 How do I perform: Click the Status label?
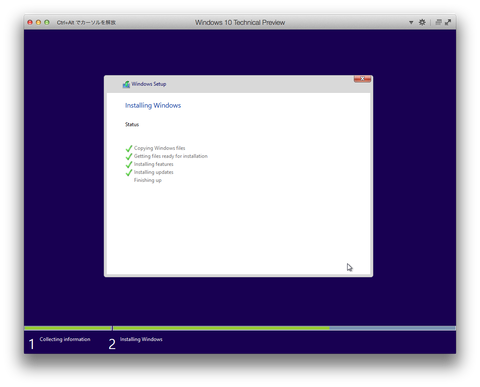click(x=132, y=124)
